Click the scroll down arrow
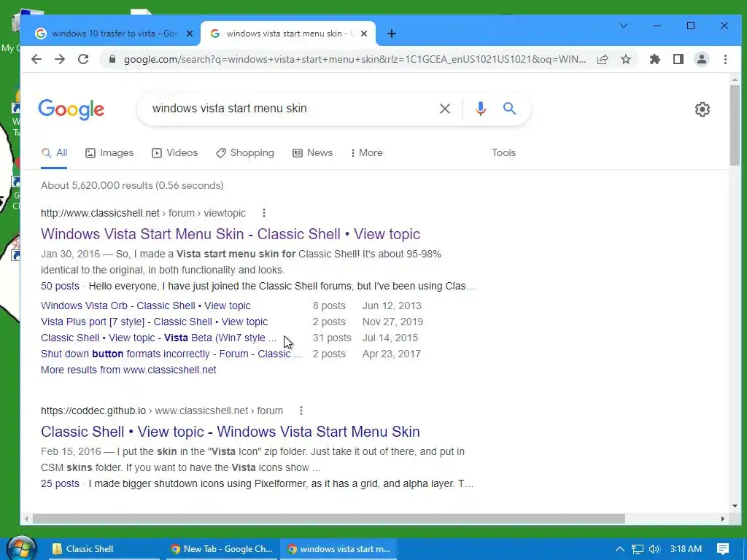747x560 pixels. click(x=734, y=506)
